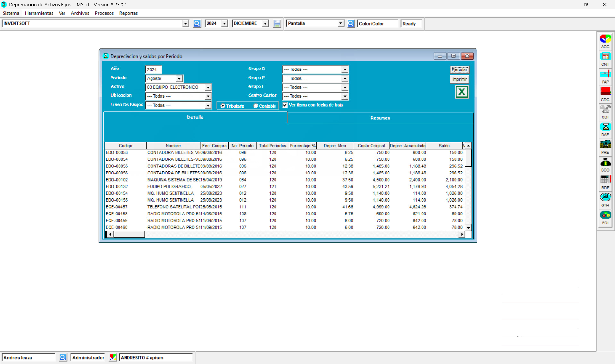This screenshot has width=615, height=364.
Task: Click inside the Año input field
Action: coord(153,69)
